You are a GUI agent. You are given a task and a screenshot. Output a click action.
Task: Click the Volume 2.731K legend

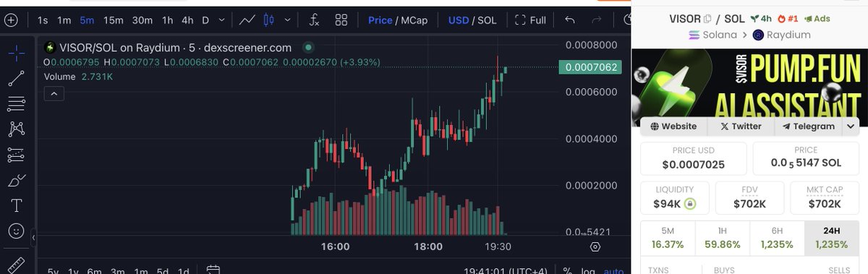pos(78,76)
